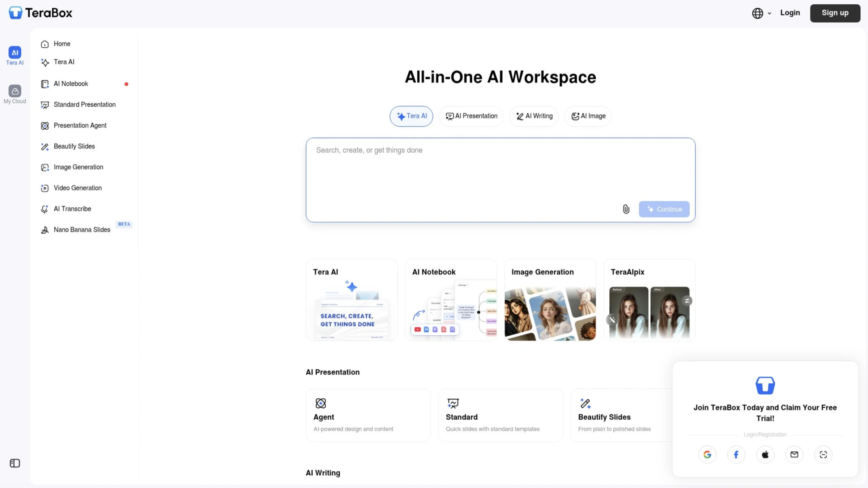Open the My Cloud rail icon
The width and height of the screenshot is (868, 488).
coord(15,94)
